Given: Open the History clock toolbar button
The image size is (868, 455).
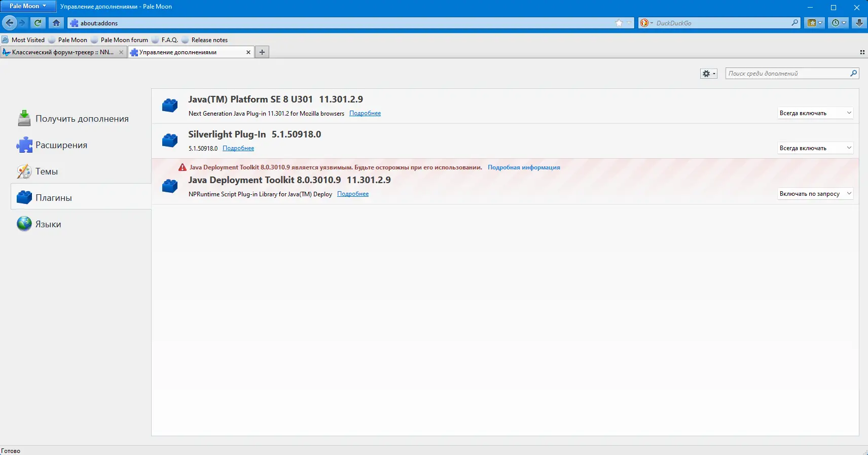Looking at the screenshot, I should (839, 23).
